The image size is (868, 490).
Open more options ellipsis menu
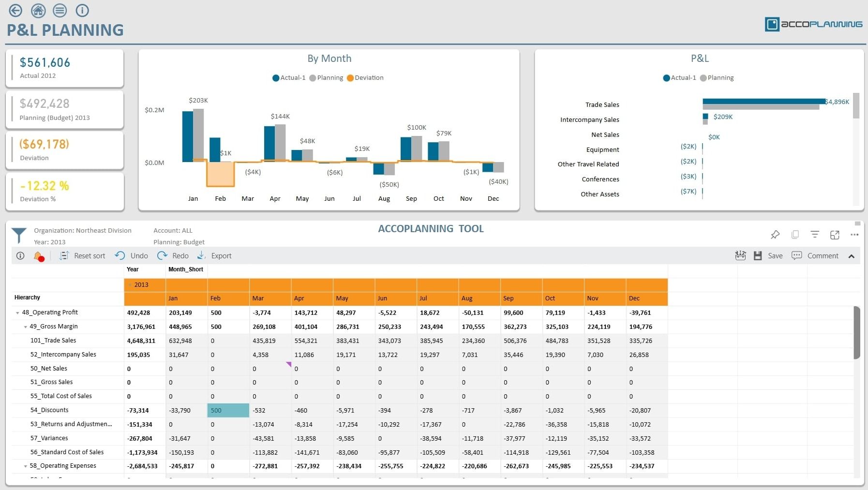tap(854, 235)
